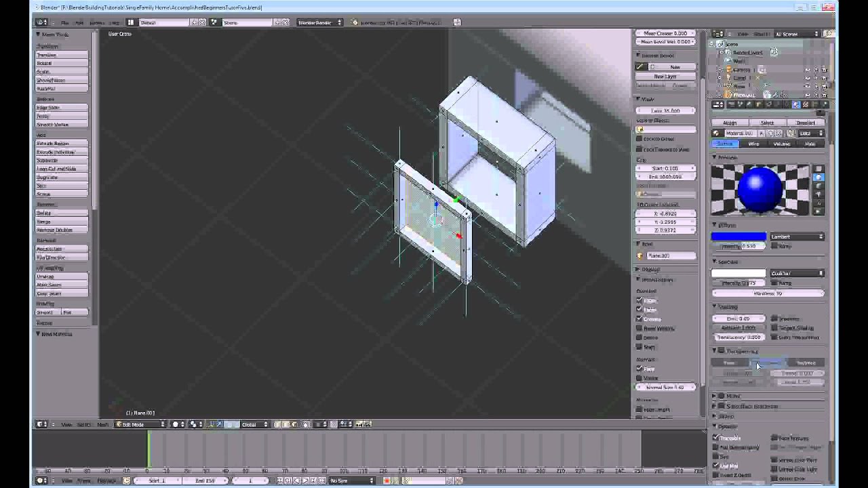The width and height of the screenshot is (868, 488).
Task: Click the red record auto-keyframe button
Action: pos(387,481)
